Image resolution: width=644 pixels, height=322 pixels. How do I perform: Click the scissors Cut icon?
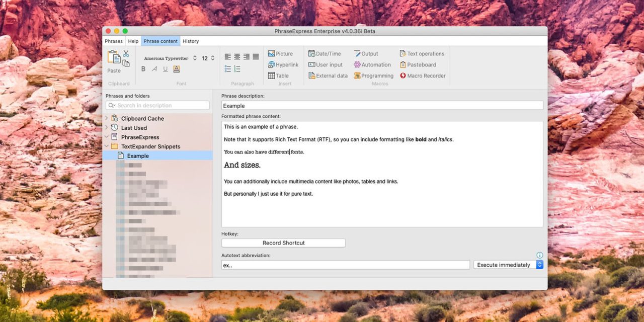(x=126, y=53)
